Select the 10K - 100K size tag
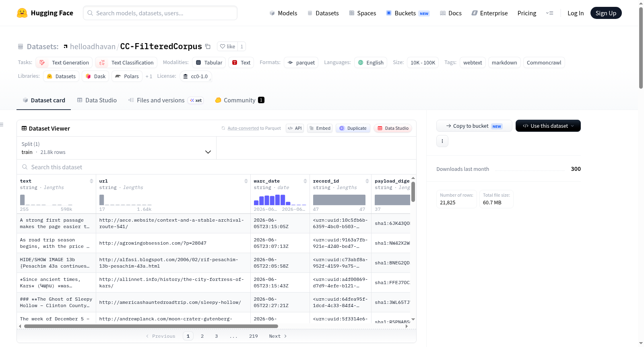644x347 pixels. point(423,62)
